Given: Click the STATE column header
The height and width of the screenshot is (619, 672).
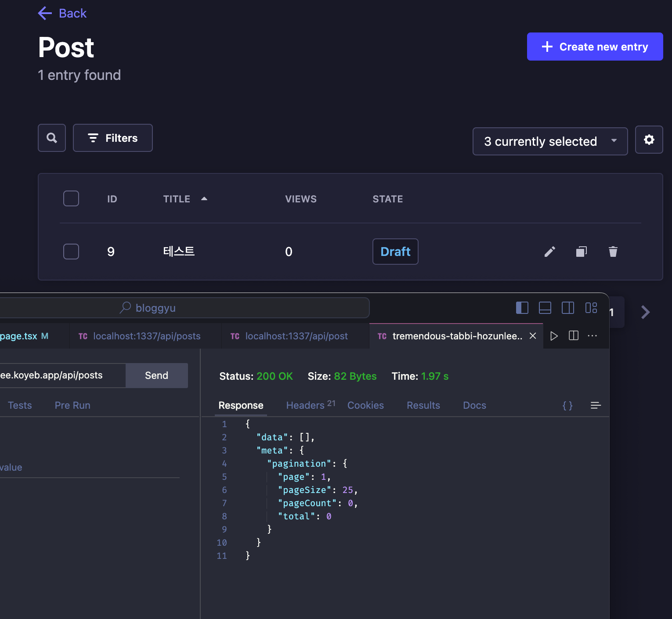Looking at the screenshot, I should coord(388,199).
